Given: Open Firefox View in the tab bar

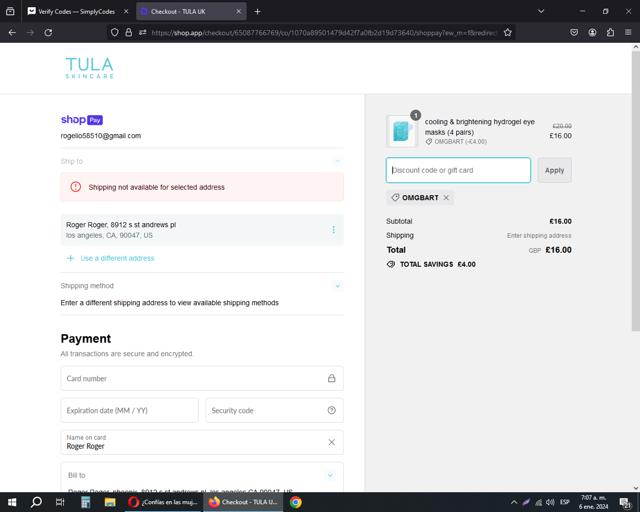Looking at the screenshot, I should pos(10,11).
